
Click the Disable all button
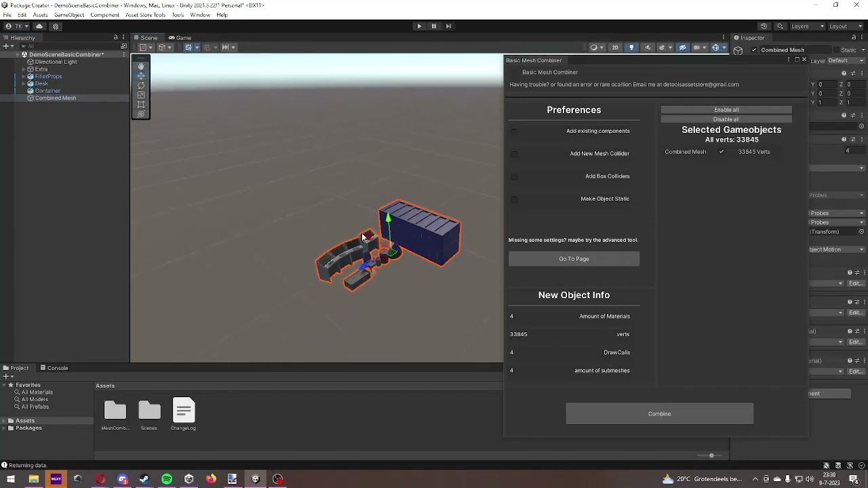click(726, 119)
